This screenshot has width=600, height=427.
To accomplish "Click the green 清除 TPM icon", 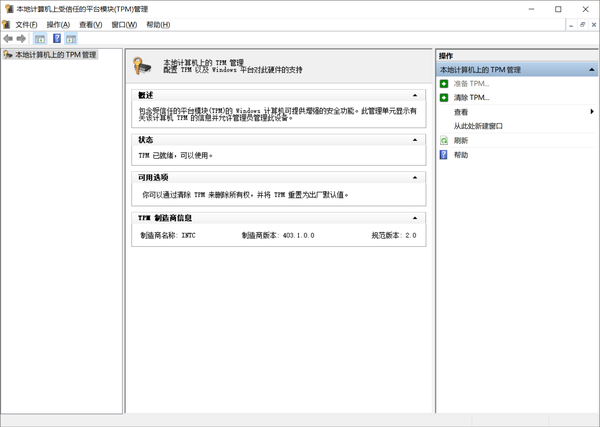I will click(444, 98).
